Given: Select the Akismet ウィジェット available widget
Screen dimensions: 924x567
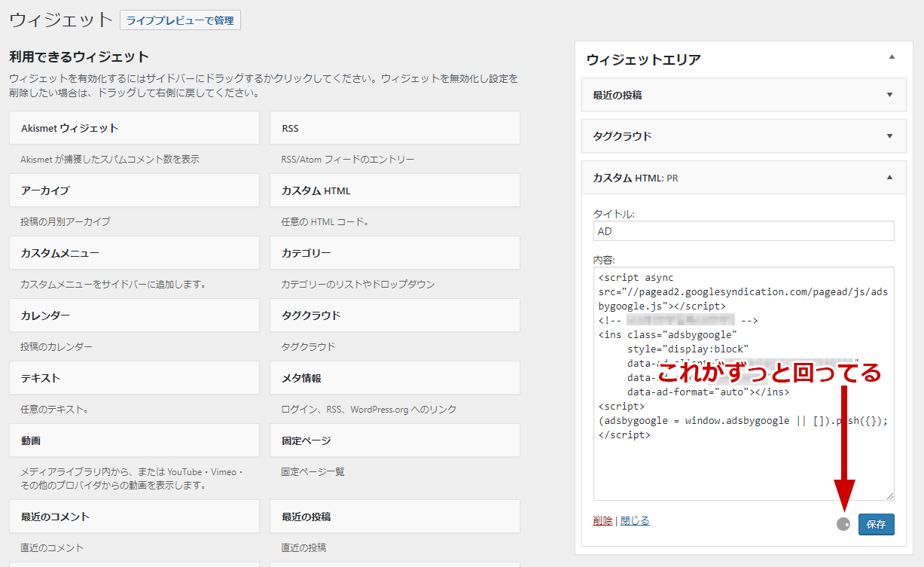Looking at the screenshot, I should 134,128.
